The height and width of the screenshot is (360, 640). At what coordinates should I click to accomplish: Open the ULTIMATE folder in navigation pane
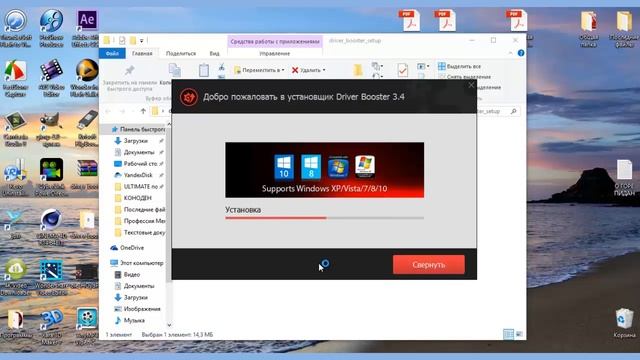(139, 187)
